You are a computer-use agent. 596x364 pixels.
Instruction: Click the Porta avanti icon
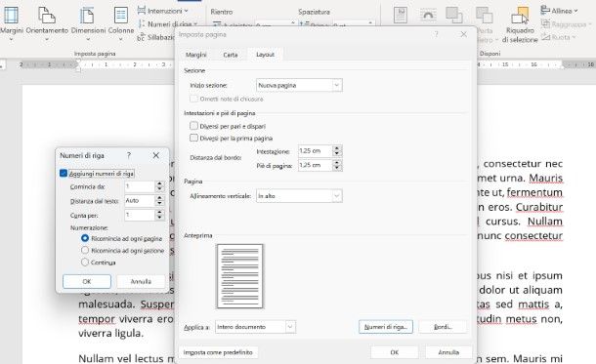(454, 16)
